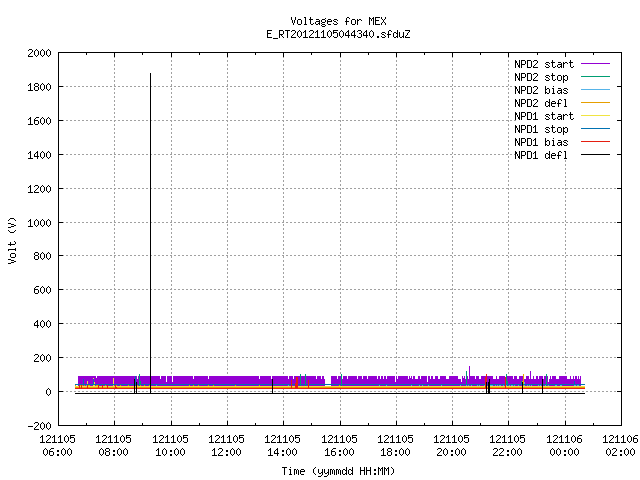Viewport: 640px width, 480px height.
Task: Click the 'NPD2 stop' legend label
Action: tap(541, 77)
